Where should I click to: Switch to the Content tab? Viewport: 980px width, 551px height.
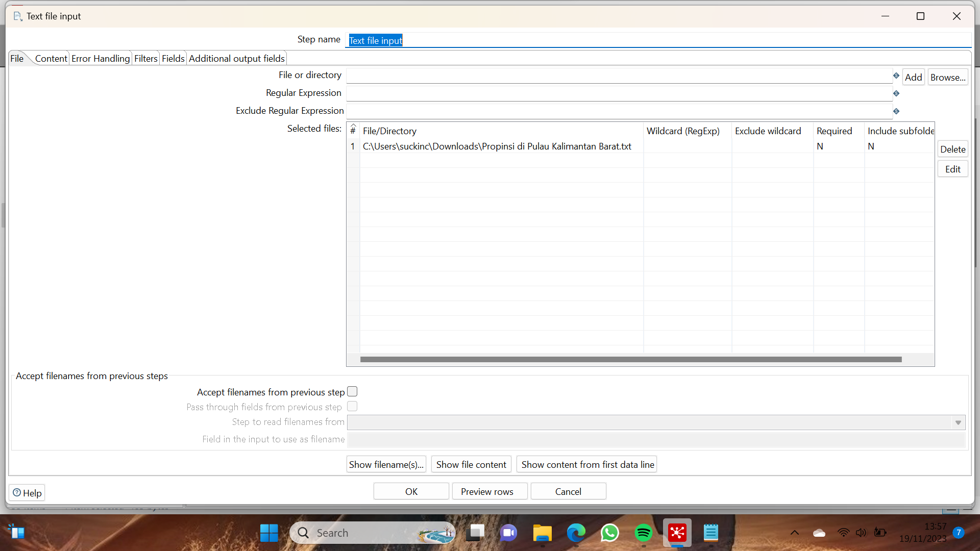click(51, 59)
